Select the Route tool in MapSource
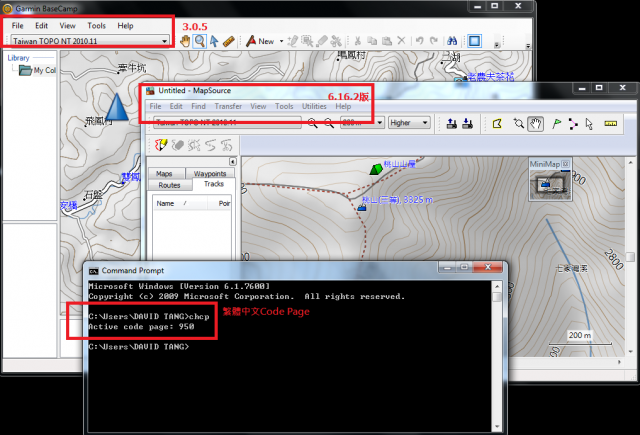Viewport: 640px width, 435px height. click(573, 124)
